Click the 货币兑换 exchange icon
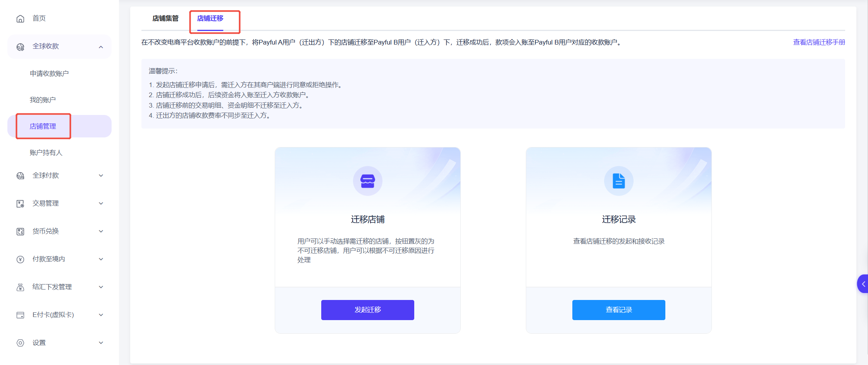This screenshot has width=868, height=365. (x=21, y=231)
